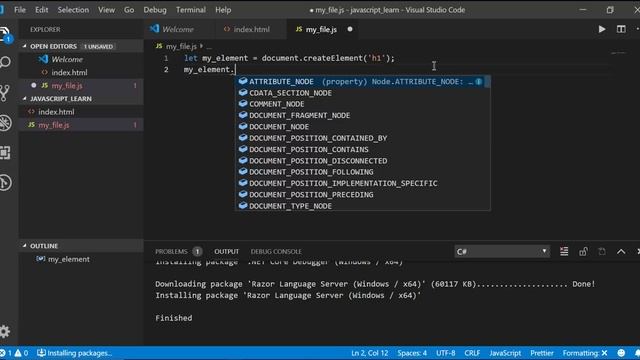
Task: Maximize the panel with chevron up
Action: click(621, 251)
